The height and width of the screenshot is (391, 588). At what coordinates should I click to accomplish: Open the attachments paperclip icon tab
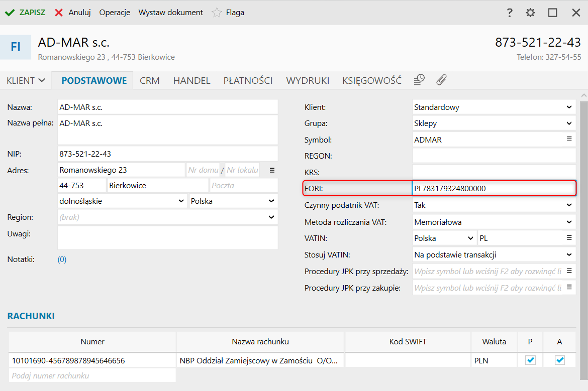pos(441,80)
